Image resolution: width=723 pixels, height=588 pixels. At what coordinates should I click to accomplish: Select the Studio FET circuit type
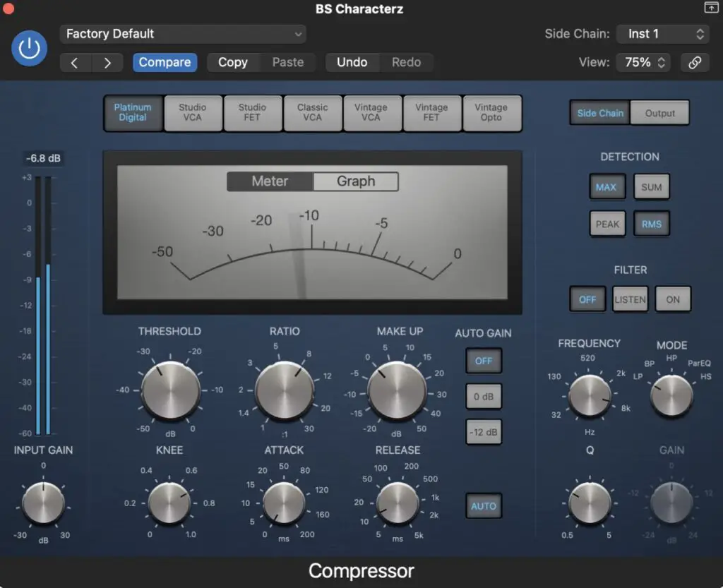pos(252,113)
